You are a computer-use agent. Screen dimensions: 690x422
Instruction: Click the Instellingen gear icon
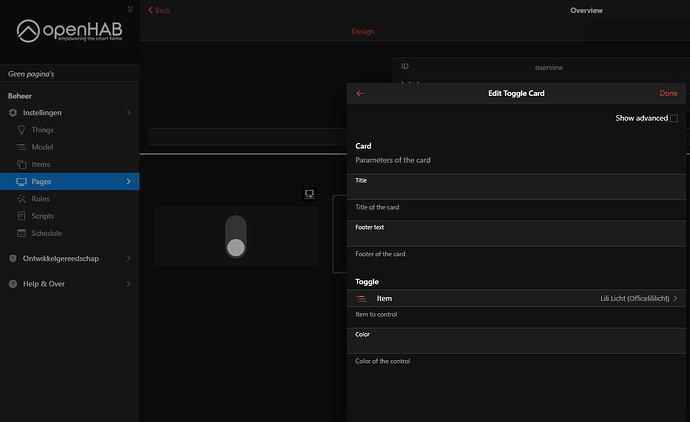pyautogui.click(x=13, y=113)
